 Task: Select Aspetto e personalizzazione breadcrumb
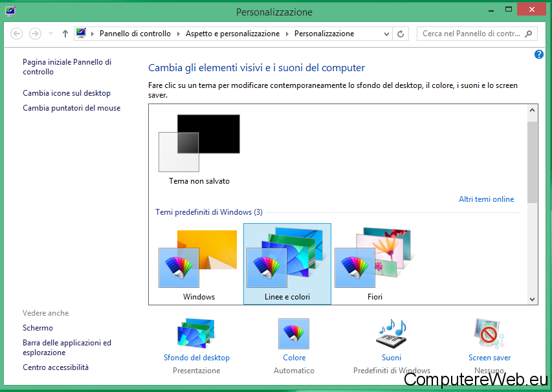coord(233,34)
